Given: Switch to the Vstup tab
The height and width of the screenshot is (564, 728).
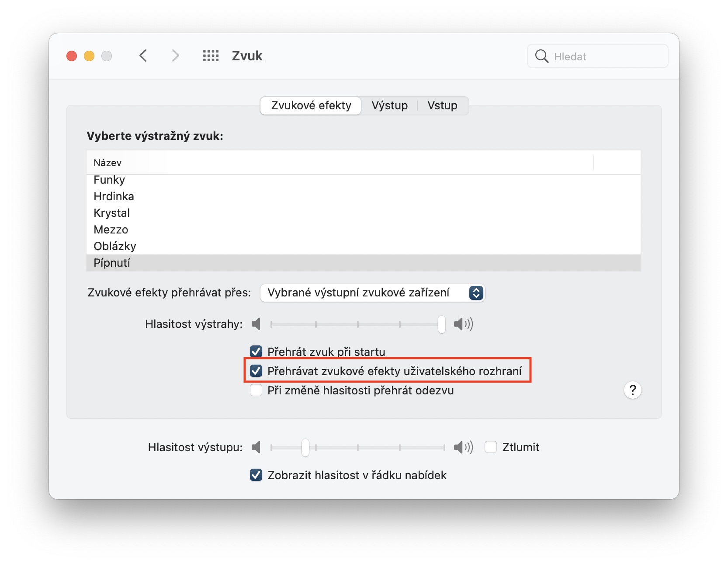Looking at the screenshot, I should pyautogui.click(x=442, y=106).
